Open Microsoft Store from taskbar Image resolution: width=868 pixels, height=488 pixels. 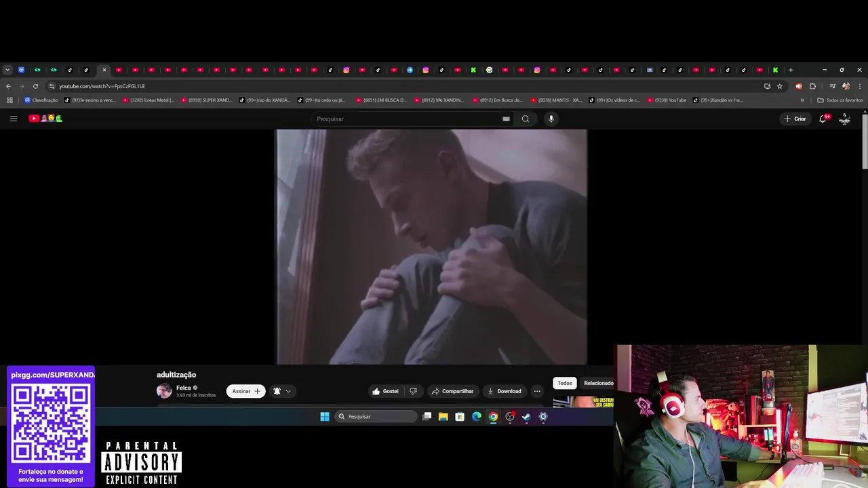pos(460,416)
